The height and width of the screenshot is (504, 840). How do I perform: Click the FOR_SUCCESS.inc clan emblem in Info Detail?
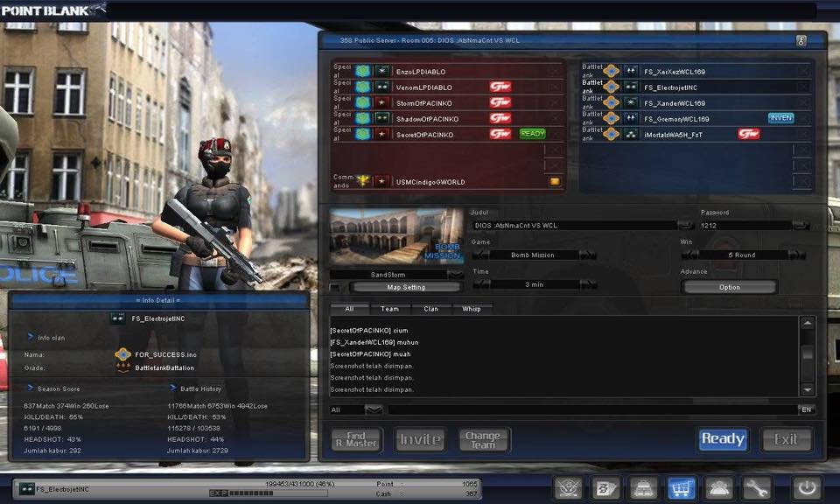coord(122,354)
